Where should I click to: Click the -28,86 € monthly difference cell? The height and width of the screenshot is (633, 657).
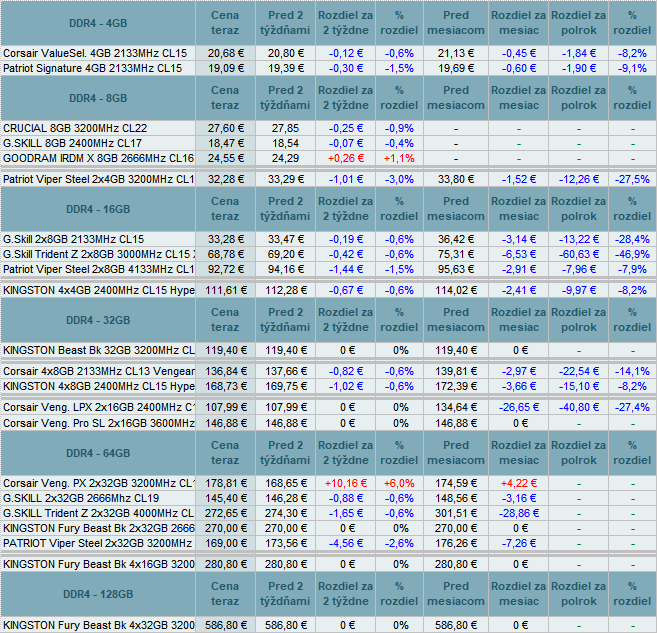[519, 513]
